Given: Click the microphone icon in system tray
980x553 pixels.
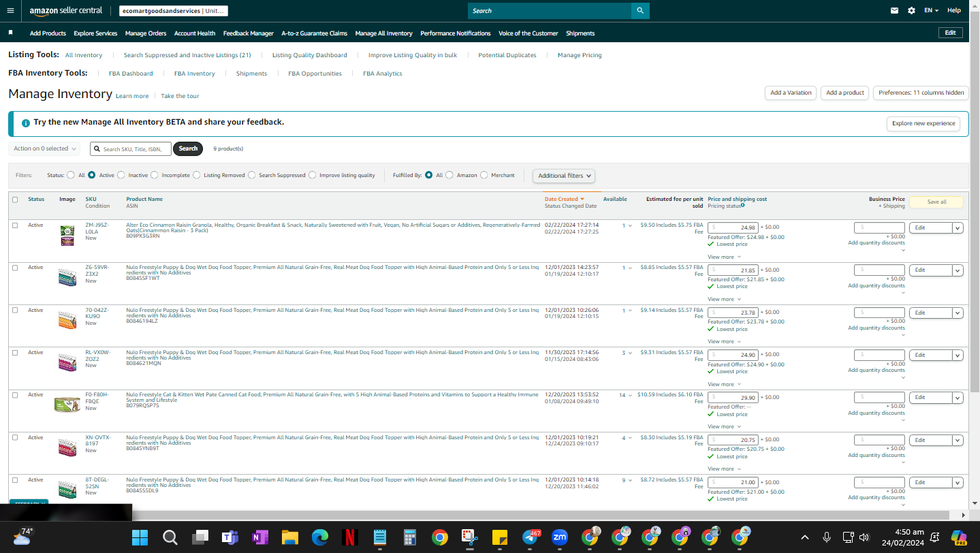Looking at the screenshot, I should tap(827, 537).
